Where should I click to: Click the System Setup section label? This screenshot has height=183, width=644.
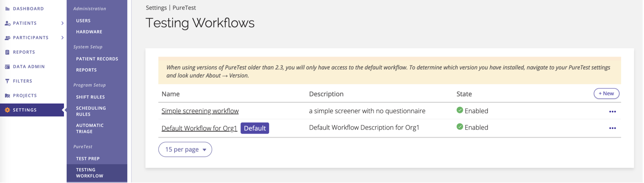click(x=88, y=47)
